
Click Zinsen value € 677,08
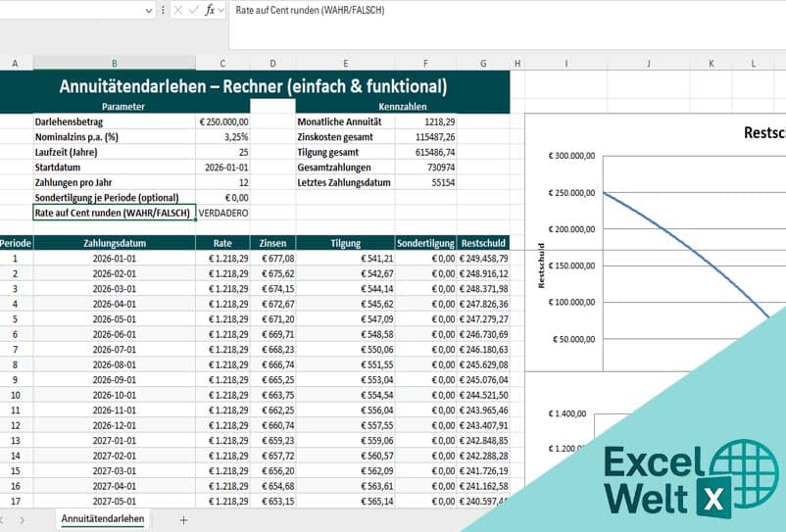click(272, 259)
